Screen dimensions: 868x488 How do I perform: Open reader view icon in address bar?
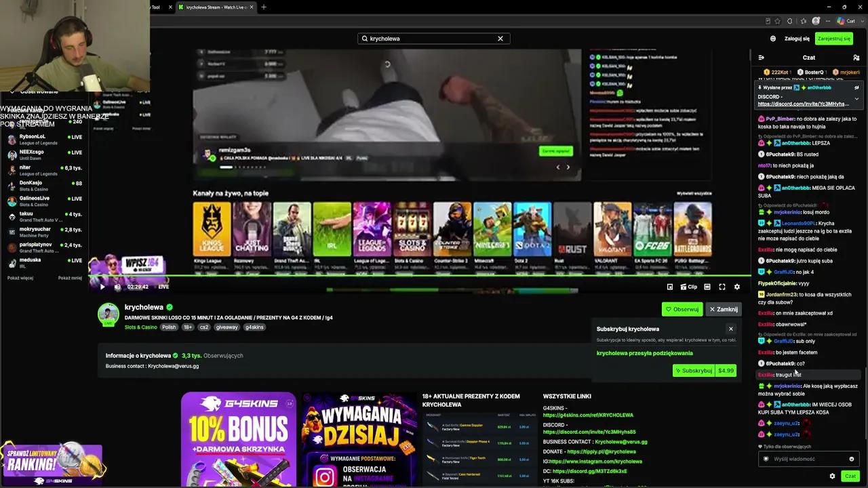(768, 21)
